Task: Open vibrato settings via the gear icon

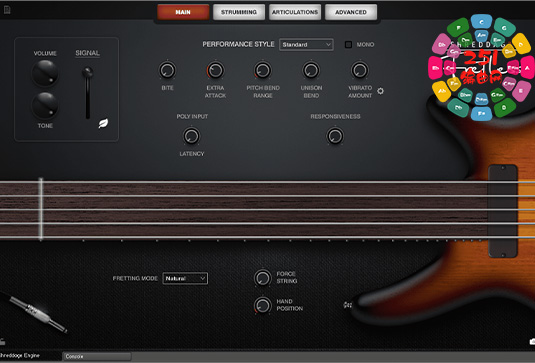Action: click(380, 91)
